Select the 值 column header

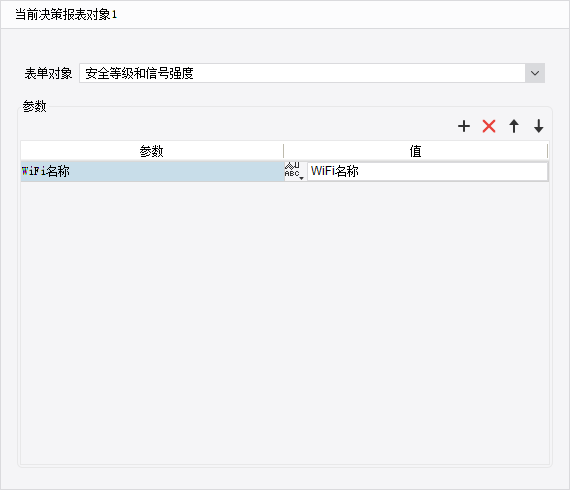point(416,151)
